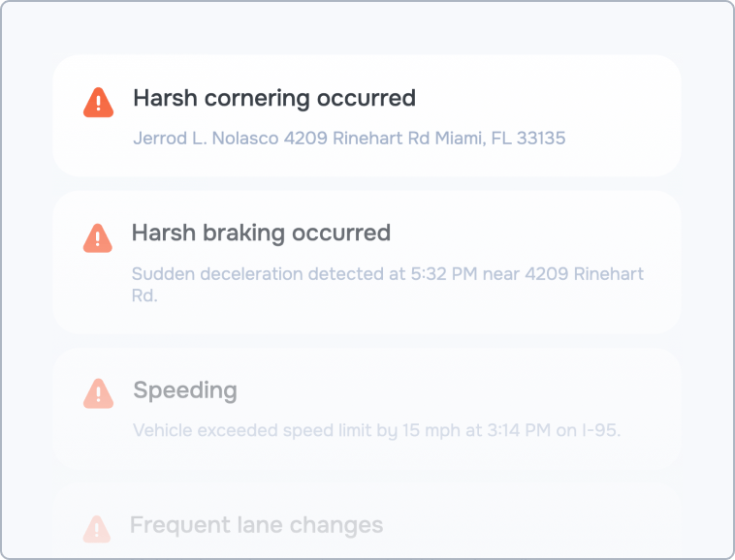Viewport: 735px width, 560px height.
Task: Open the "Harsh cornering occurred" alert title
Action: [273, 98]
